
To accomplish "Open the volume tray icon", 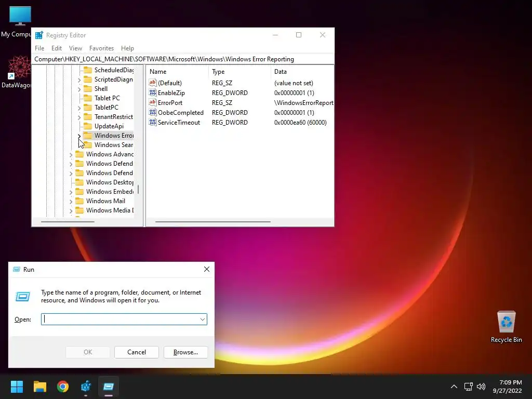I will 481,387.
